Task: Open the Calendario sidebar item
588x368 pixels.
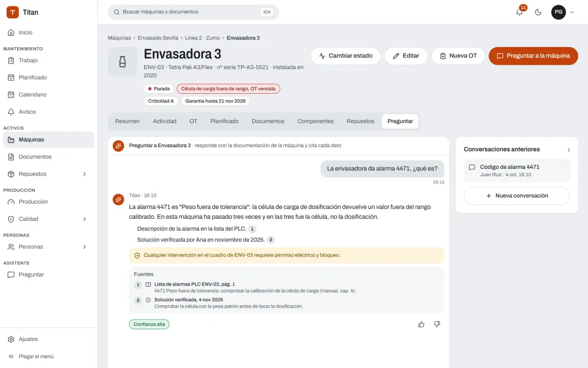Action: coord(49,95)
